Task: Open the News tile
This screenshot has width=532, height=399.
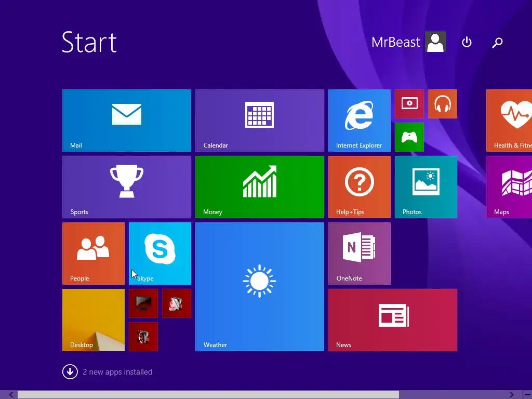Action: point(393,320)
